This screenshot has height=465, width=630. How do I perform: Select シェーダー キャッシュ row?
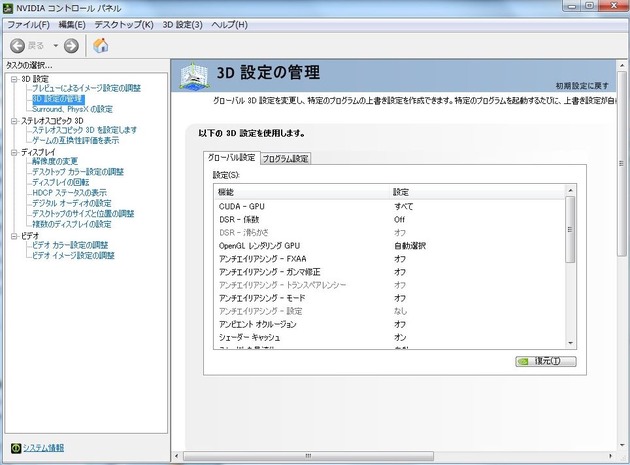pyautogui.click(x=390, y=337)
